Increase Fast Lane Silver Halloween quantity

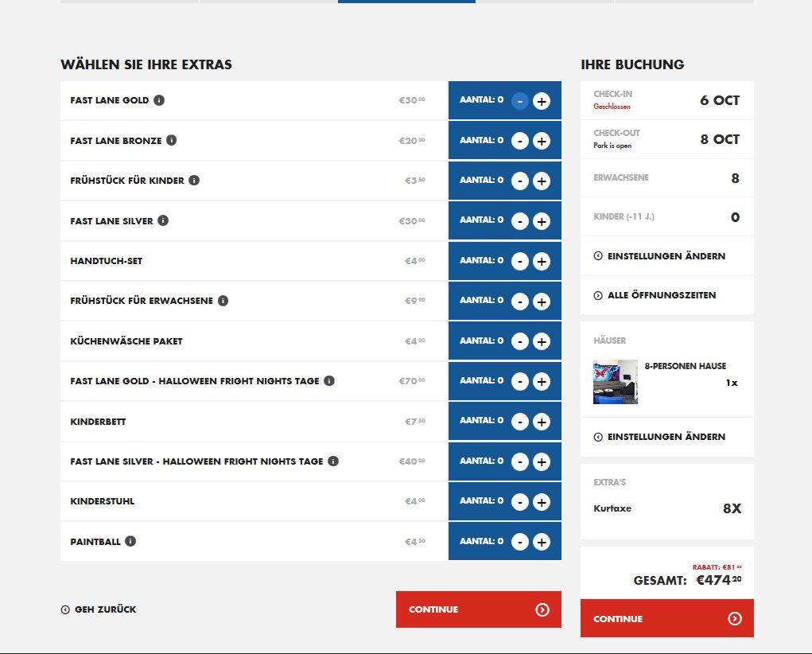pyautogui.click(x=541, y=461)
